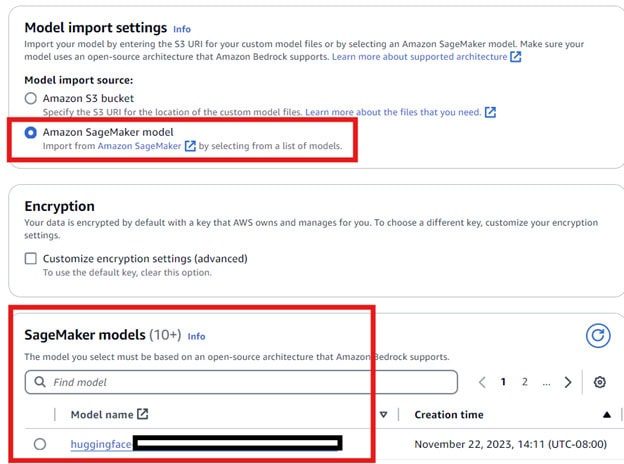Click the magnifier icon in Find model
This screenshot has width=624, height=464.
click(39, 382)
